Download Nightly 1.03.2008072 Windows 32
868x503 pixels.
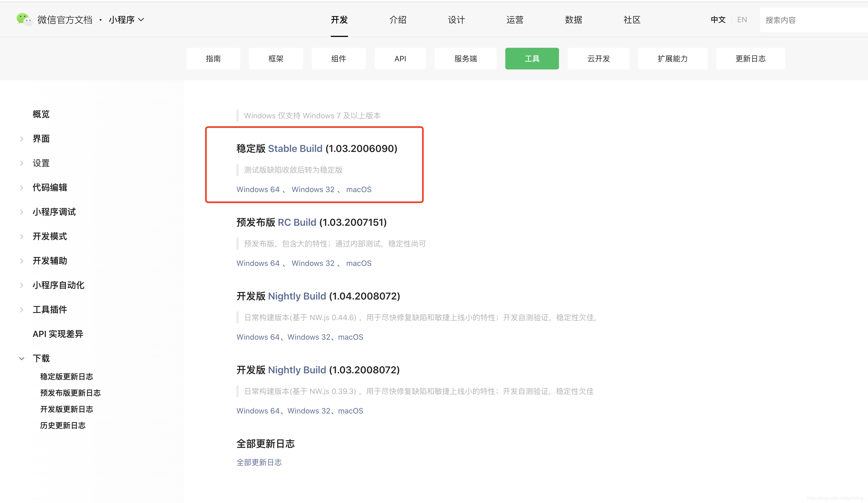[309, 410]
